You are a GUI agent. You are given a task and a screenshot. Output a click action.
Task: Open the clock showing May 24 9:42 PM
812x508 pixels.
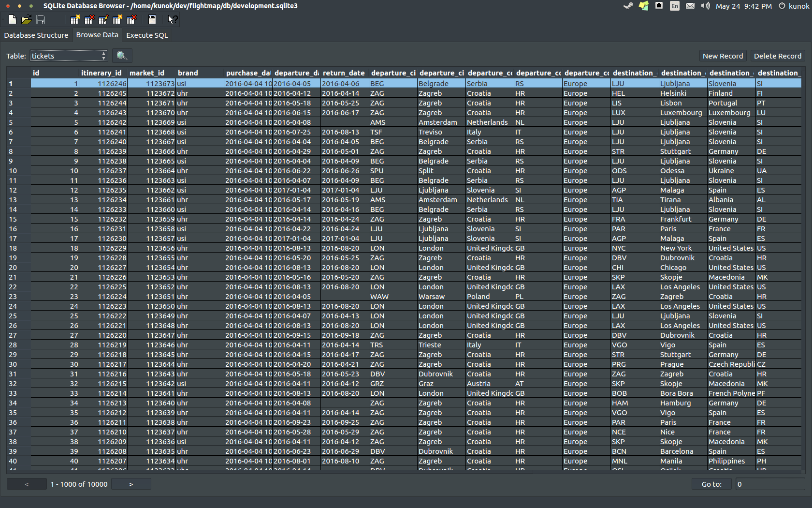click(x=743, y=6)
